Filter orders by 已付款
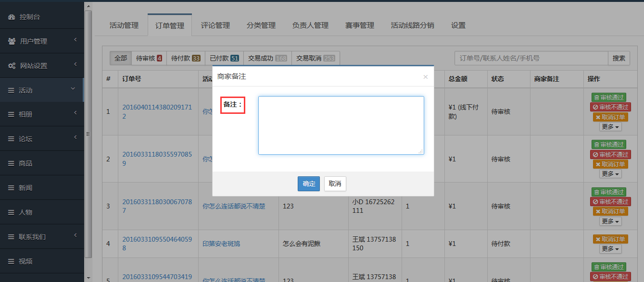The width and height of the screenshot is (644, 282). click(224, 58)
